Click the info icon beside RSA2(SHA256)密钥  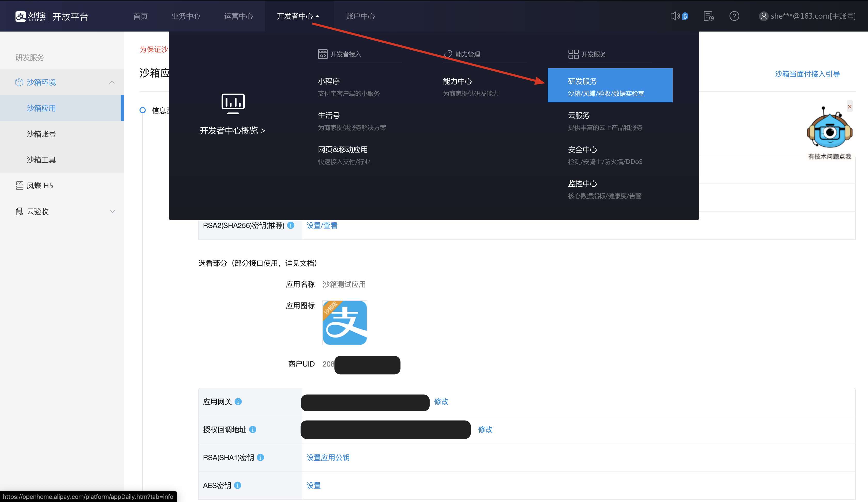click(x=291, y=225)
